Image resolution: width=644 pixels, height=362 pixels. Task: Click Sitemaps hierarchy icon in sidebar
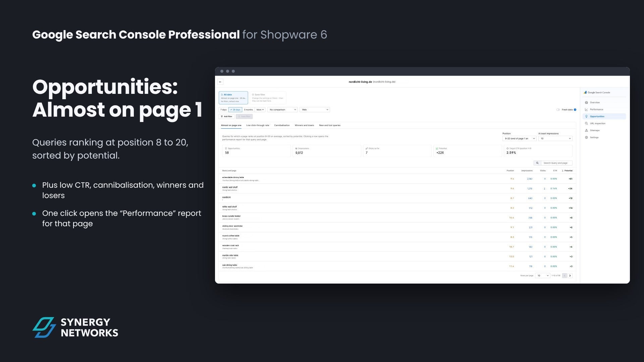coord(586,130)
